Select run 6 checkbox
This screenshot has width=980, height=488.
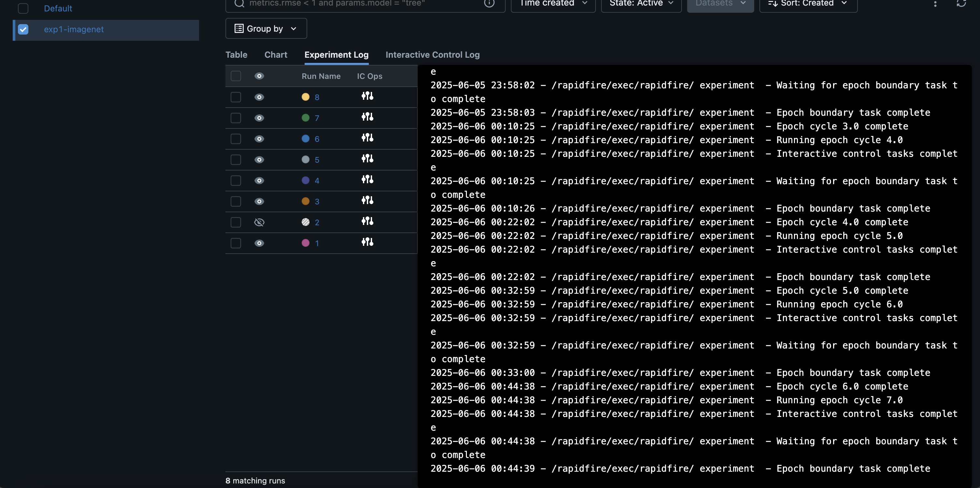tap(236, 139)
